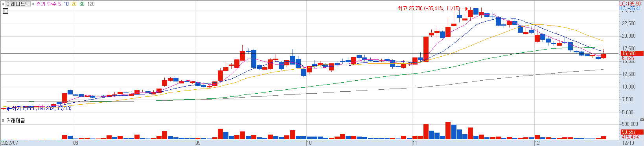Click the 미래나노텍 stock name button
644x146 pixels.
(x=18, y=4)
